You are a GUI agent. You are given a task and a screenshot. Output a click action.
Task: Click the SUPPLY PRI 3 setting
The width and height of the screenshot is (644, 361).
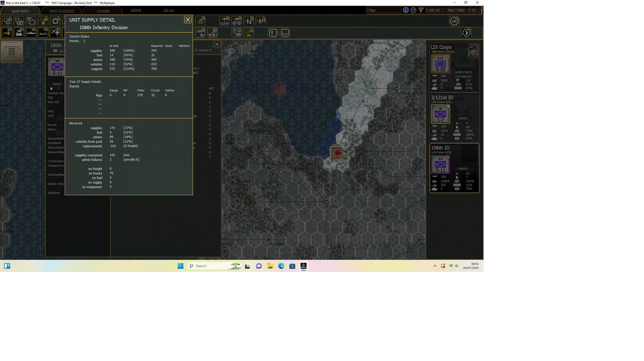(x=463, y=72)
